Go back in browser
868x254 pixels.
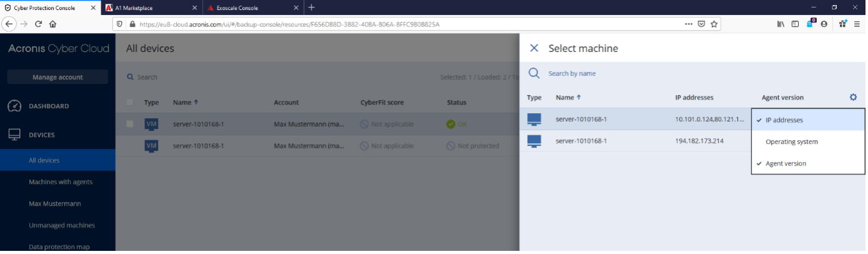click(9, 24)
